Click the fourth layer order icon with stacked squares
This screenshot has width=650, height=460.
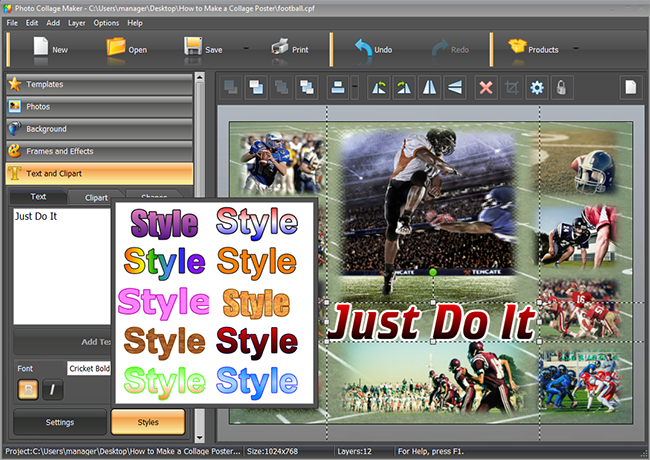(x=306, y=87)
